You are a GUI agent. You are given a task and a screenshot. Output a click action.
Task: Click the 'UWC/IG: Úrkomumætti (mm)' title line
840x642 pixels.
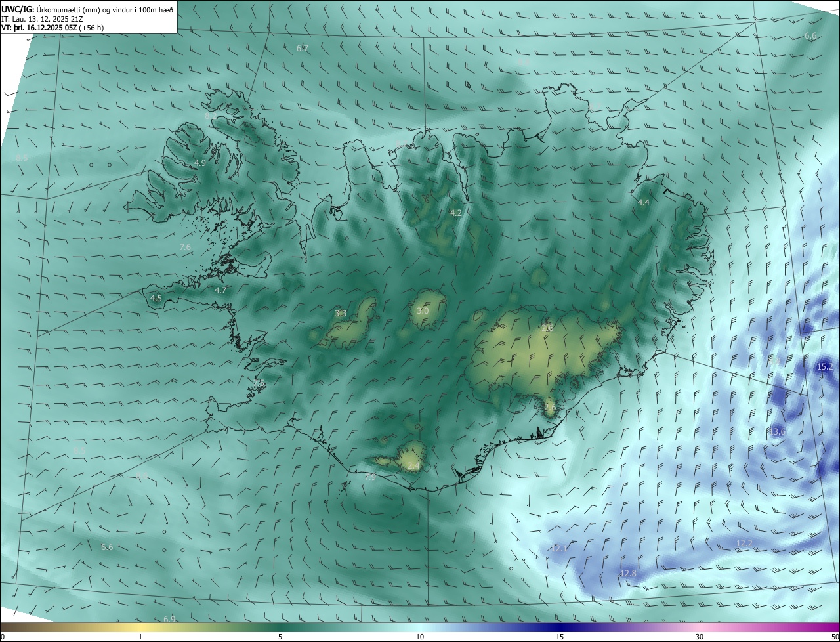(87, 9)
